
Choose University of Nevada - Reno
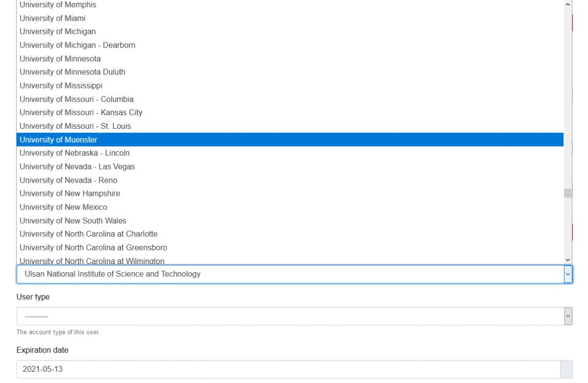(x=290, y=180)
